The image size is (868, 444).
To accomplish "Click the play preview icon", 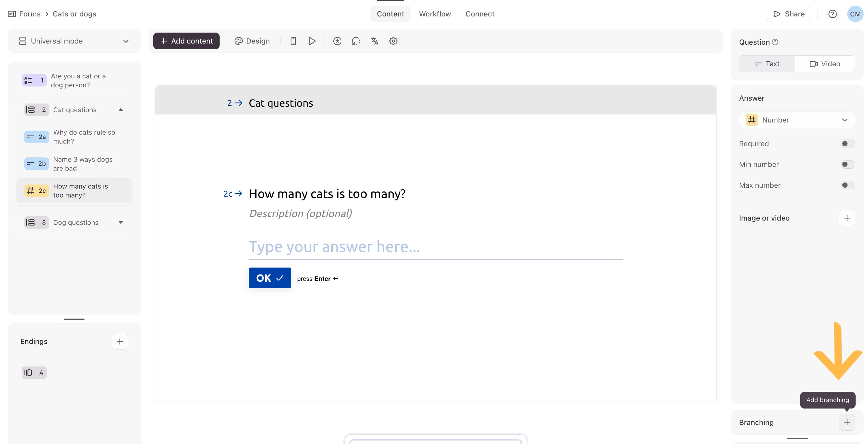I will [312, 41].
